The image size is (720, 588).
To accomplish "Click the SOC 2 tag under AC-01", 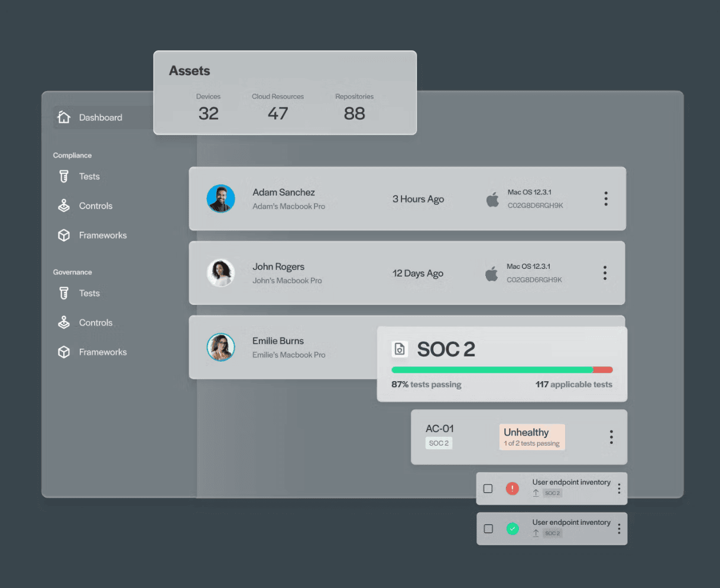I will (439, 443).
